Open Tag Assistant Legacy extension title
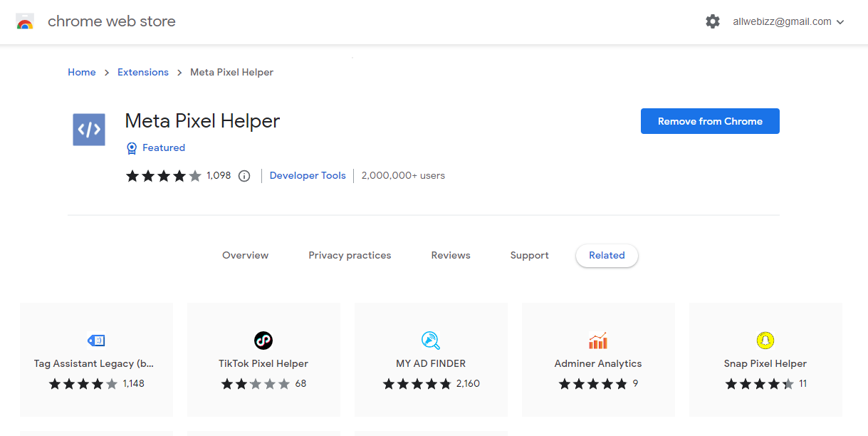 (94, 363)
